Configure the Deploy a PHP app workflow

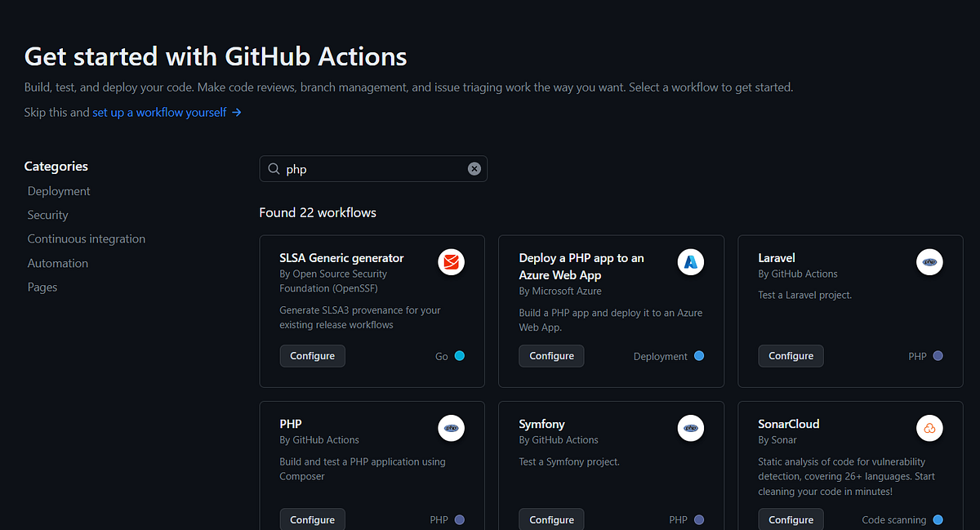551,355
